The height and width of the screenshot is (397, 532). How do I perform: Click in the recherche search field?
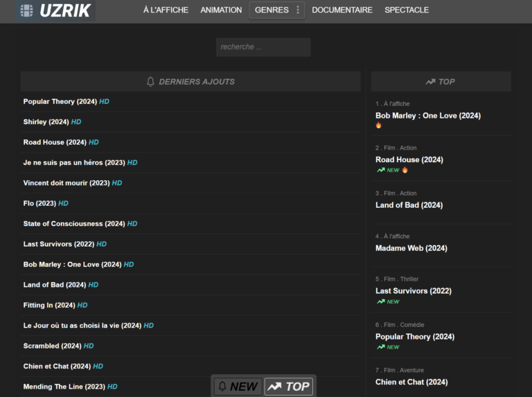click(263, 47)
